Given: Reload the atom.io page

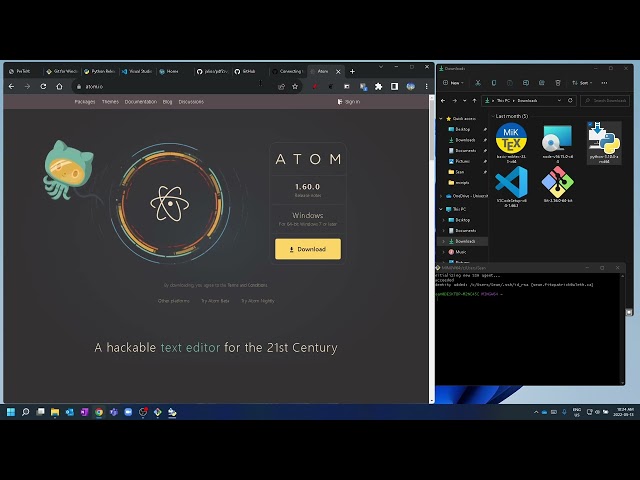Looking at the screenshot, I should tap(43, 87).
